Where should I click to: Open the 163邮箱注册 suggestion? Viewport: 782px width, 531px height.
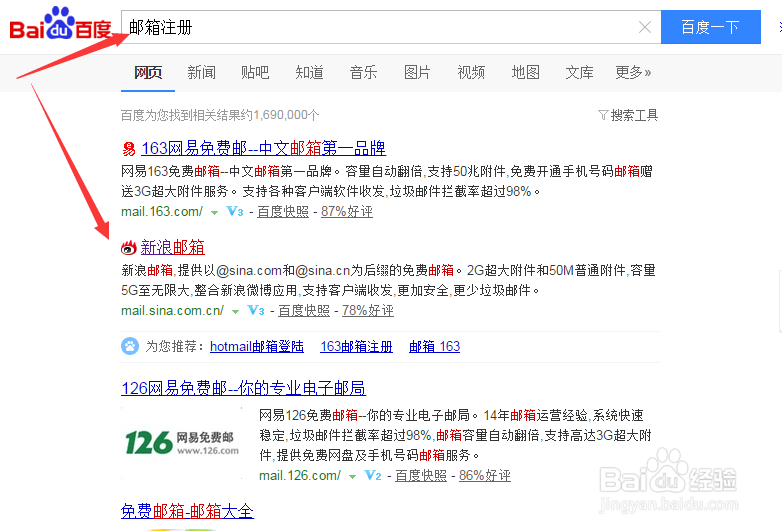point(357,346)
